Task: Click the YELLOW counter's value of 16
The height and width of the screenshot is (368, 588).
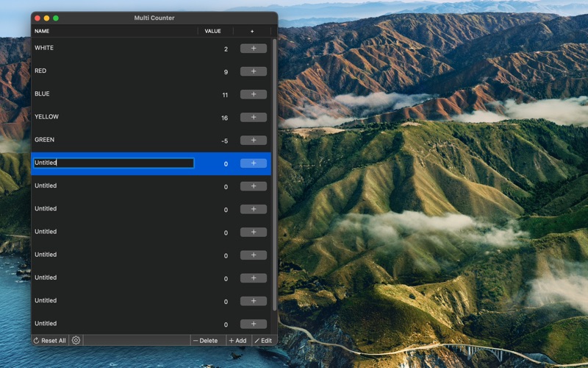Action: 224,118
